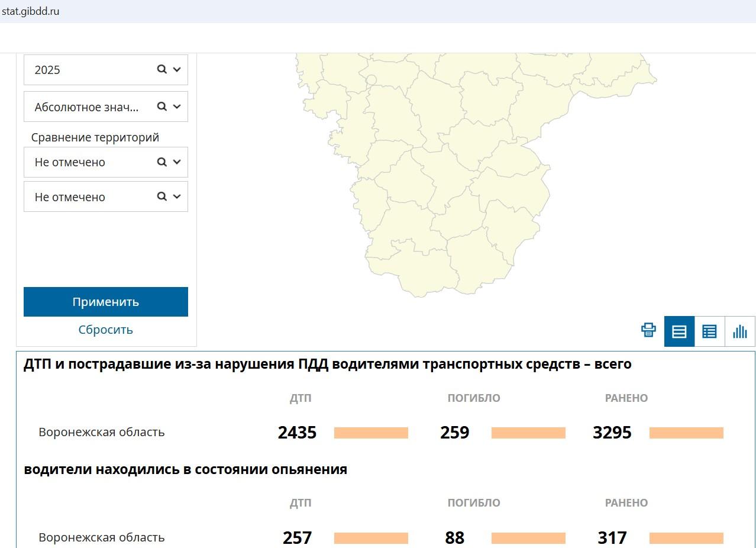Click the value 317

tap(612, 537)
